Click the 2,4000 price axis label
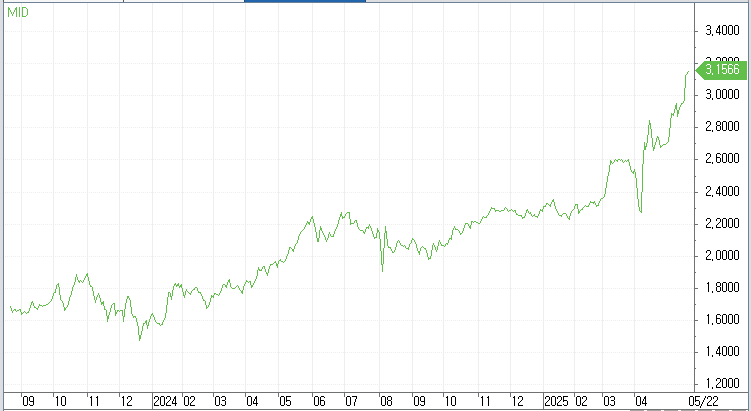Screen dimensions: 751x411 [x=722, y=192]
